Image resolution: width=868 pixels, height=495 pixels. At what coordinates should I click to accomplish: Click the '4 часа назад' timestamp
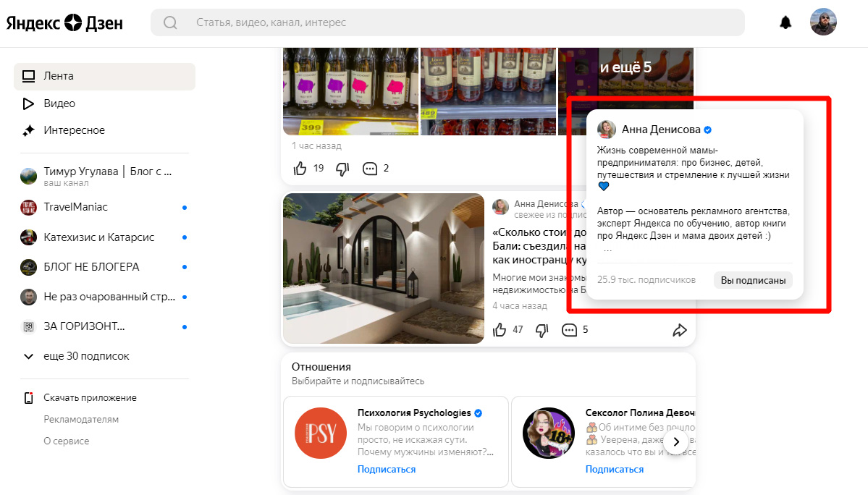[520, 305]
